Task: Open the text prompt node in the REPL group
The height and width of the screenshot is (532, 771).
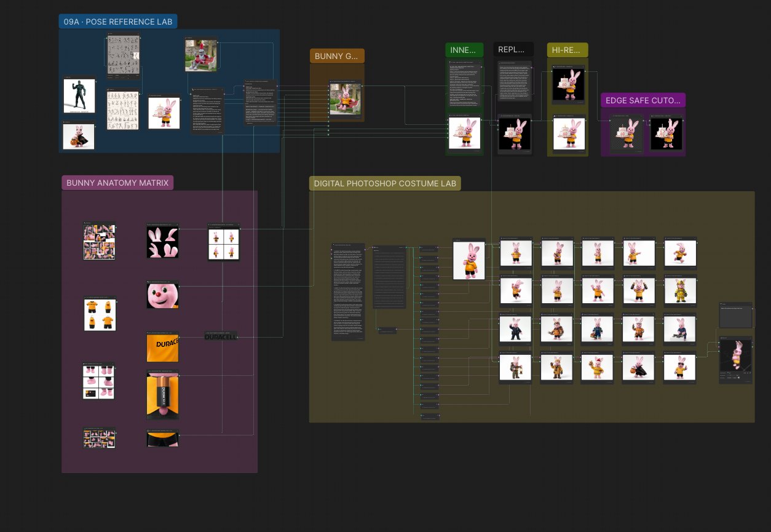Action: (514, 81)
